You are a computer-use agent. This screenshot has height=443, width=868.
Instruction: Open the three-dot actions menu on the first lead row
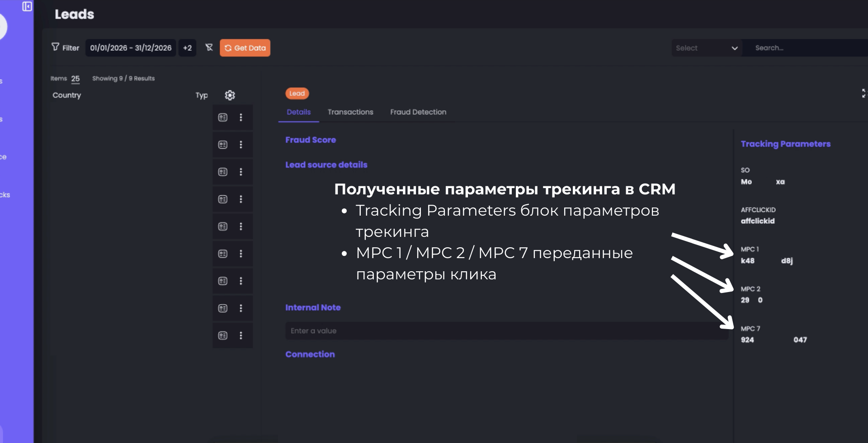tap(241, 117)
